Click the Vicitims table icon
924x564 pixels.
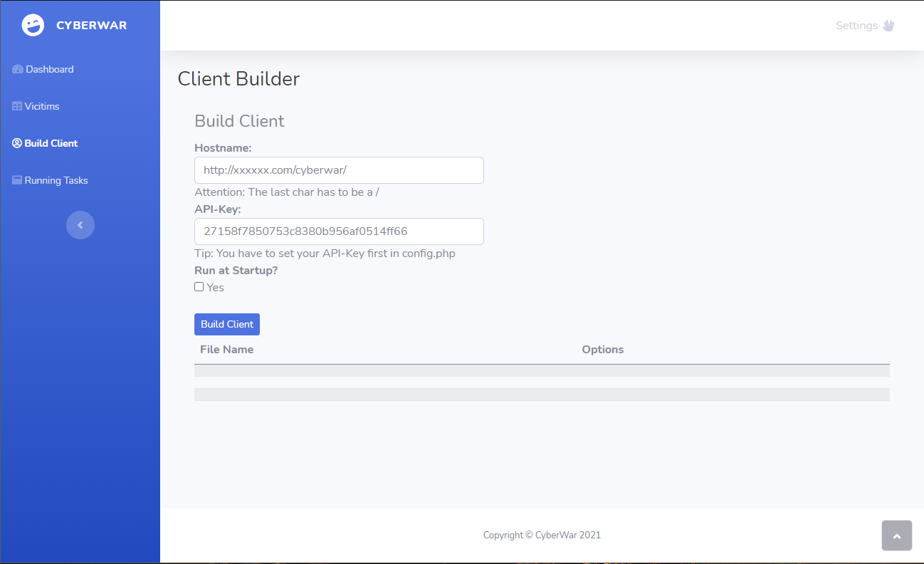pos(17,106)
